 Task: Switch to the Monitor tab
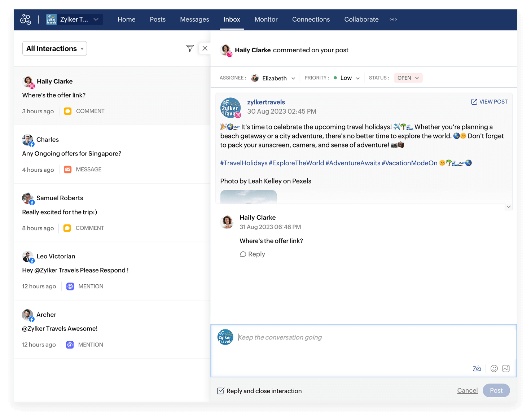coord(266,19)
